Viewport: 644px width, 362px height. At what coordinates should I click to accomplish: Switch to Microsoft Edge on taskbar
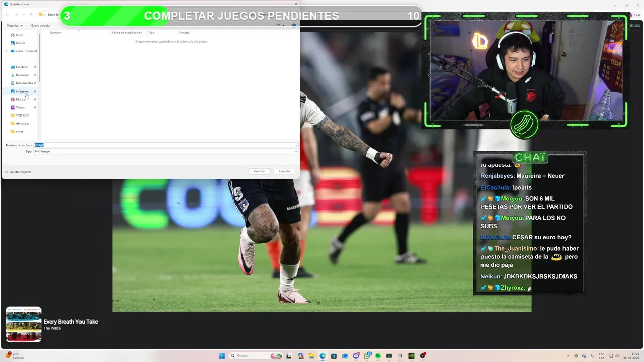[323, 356]
